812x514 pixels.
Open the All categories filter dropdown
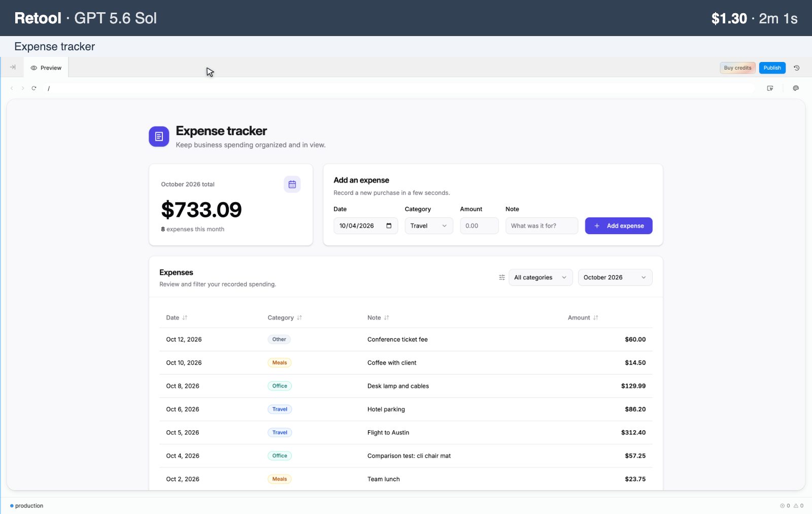(540, 277)
